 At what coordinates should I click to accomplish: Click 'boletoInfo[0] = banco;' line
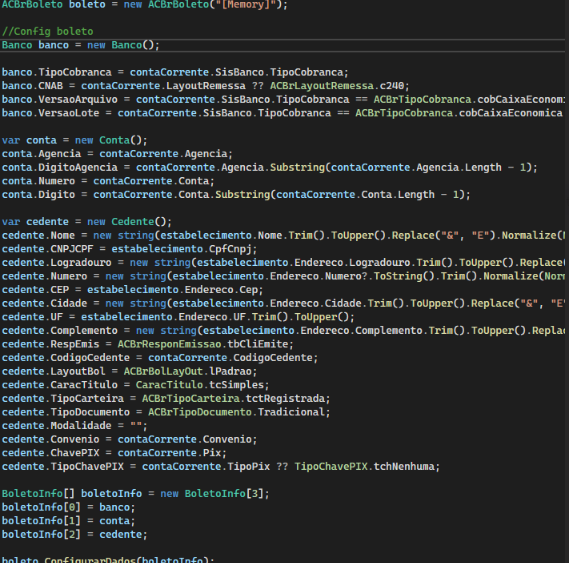68,507
